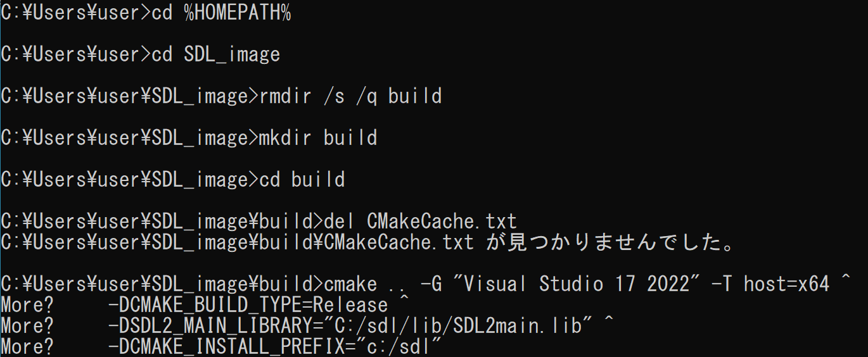Click the 'rmdir /s /q build' command
This screenshot has width=868, height=357.
[350, 96]
